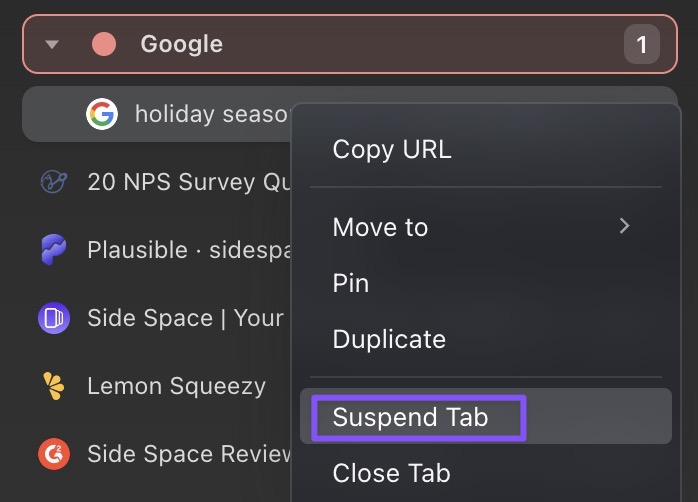The height and width of the screenshot is (502, 698).
Task: Switch to the Lemon Squeezy tab
Action: [176, 386]
